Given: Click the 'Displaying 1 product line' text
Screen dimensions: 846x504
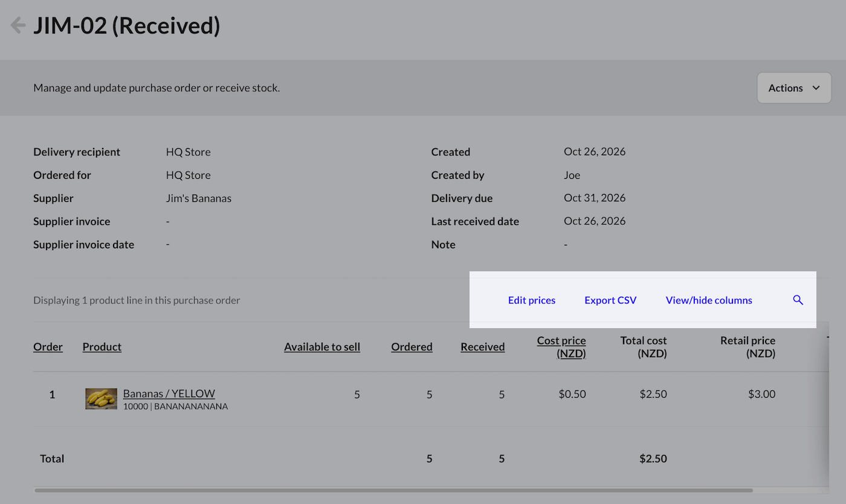Looking at the screenshot, I should [x=137, y=300].
